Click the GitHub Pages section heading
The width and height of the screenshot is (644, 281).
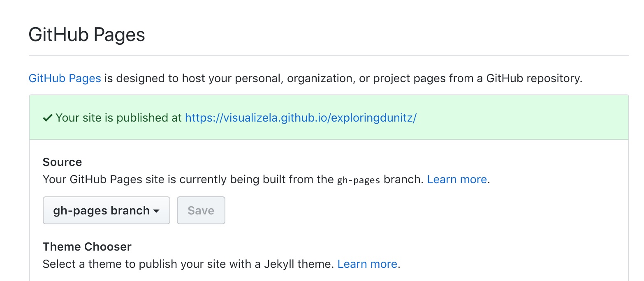(87, 35)
